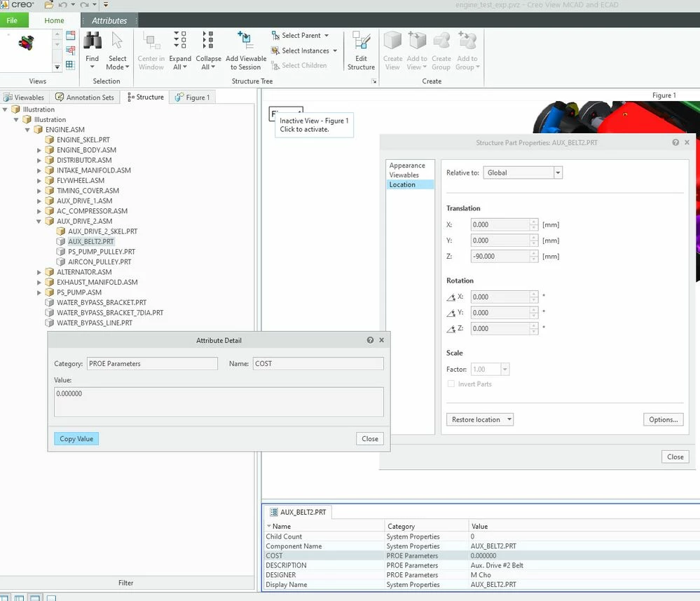Open the Restore location dropdown arrow

pos(509,419)
